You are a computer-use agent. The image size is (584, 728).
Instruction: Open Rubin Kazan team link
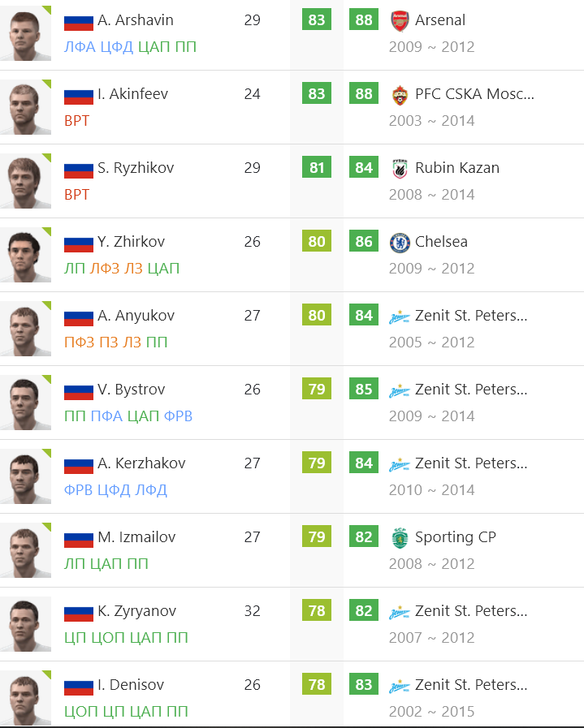click(x=457, y=168)
